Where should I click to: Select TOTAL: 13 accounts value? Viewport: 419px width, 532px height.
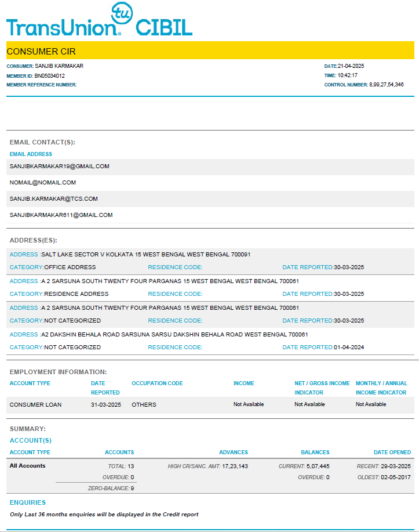point(121,466)
